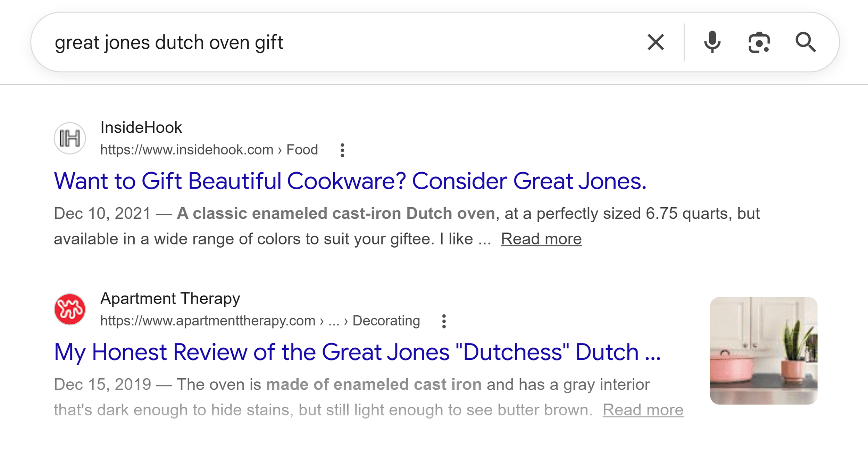Click the 'Dec 15, 2019' date text
Viewport: 868px width, 472px height.
pyautogui.click(x=102, y=384)
